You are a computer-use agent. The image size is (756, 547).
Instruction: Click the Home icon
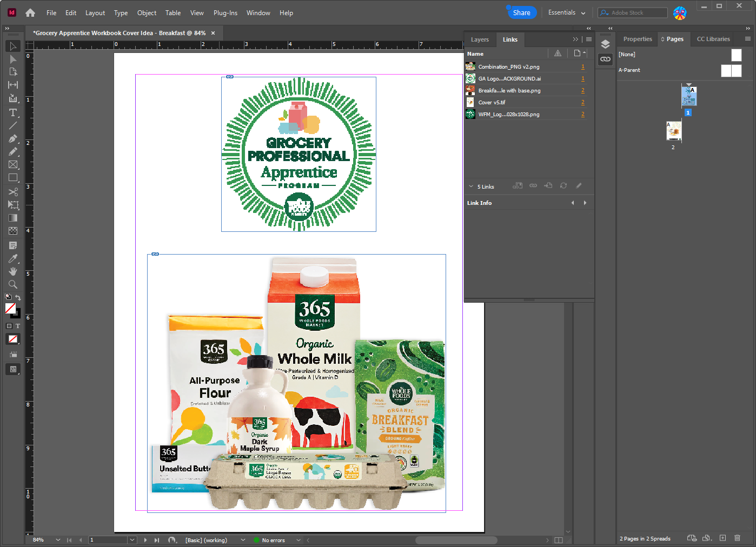[x=30, y=12]
